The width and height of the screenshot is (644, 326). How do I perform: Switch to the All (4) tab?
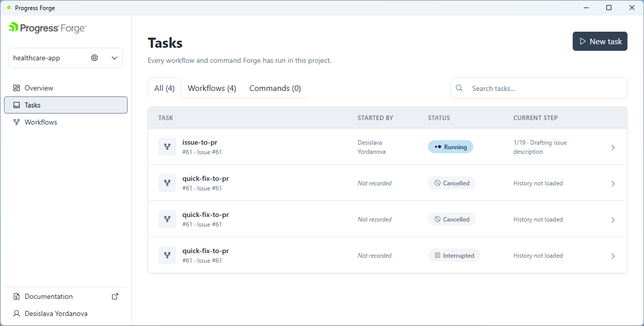164,88
